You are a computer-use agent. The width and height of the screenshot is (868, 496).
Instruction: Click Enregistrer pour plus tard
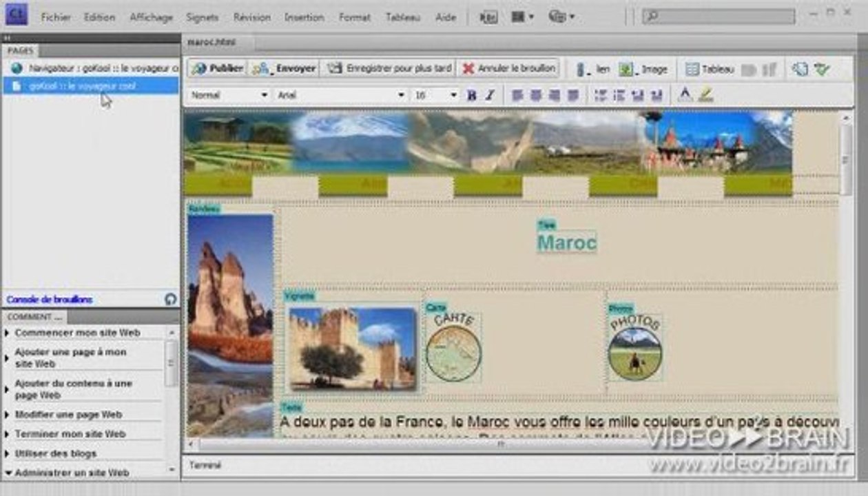[389, 69]
